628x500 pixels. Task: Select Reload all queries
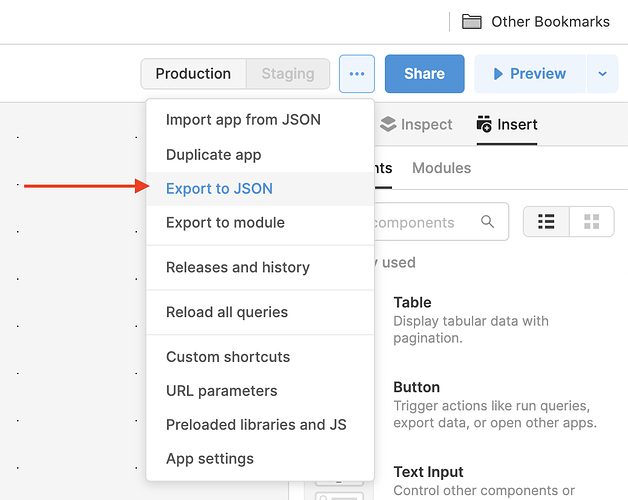point(227,312)
